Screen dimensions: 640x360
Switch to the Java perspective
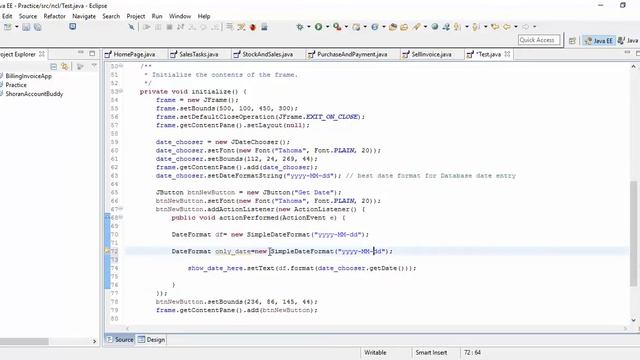(628, 40)
